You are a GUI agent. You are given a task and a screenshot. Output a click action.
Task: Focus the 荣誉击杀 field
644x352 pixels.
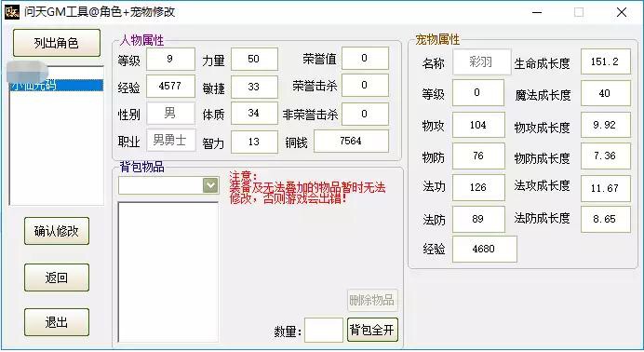[365, 86]
